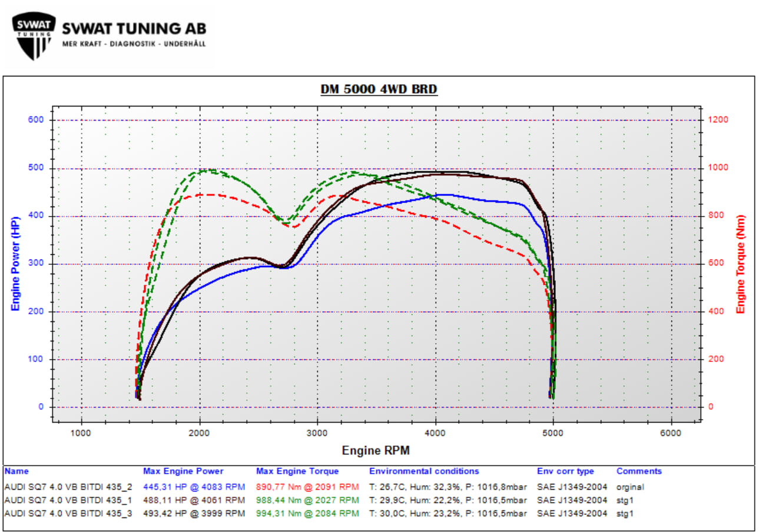Click the Engine Power (HP) axis label
Viewport: 759px width, 532px height.
[15, 263]
